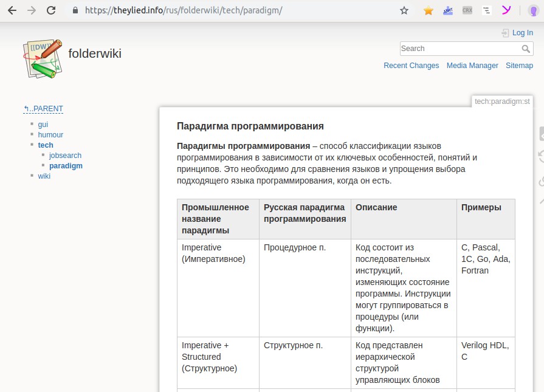
Task: Navigate to ..PARENT folder link
Action: [x=44, y=109]
